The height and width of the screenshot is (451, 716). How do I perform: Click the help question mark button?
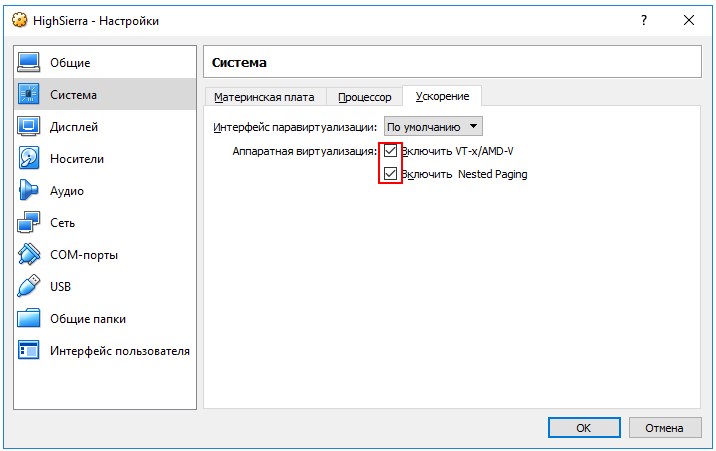641,20
